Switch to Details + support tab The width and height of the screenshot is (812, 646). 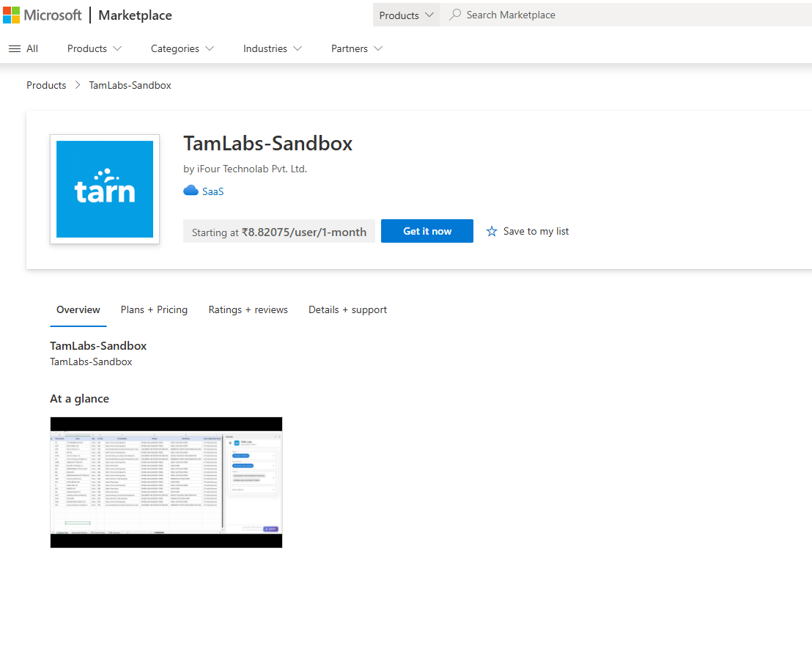pyautogui.click(x=347, y=309)
